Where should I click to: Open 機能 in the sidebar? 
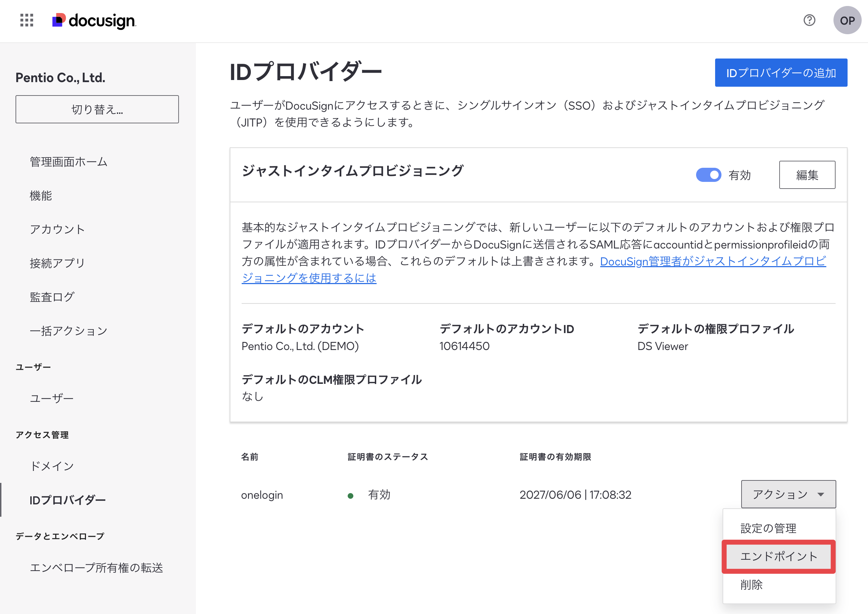click(41, 196)
